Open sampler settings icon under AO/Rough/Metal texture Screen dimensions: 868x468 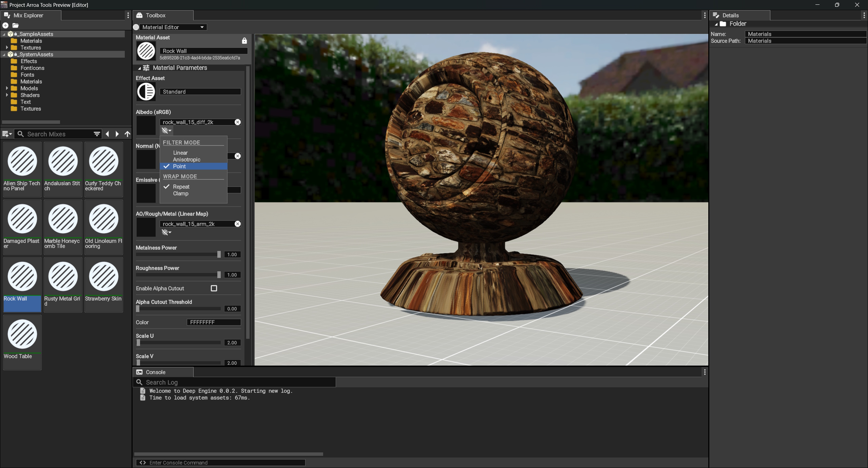coord(166,232)
